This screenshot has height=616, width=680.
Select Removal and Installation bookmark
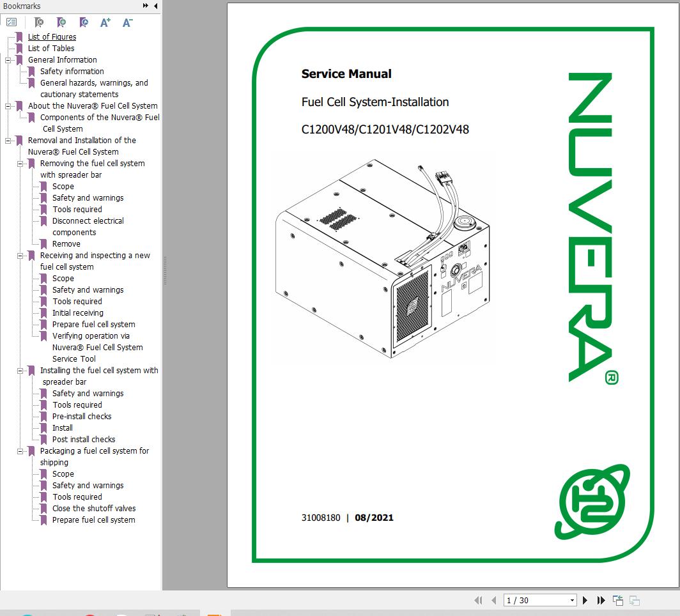pos(82,146)
